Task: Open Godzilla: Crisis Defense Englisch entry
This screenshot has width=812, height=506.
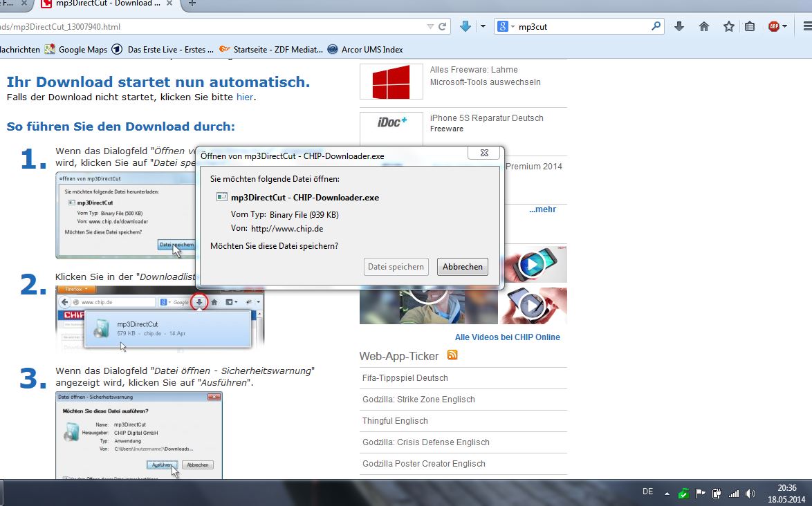Action: 425,442
